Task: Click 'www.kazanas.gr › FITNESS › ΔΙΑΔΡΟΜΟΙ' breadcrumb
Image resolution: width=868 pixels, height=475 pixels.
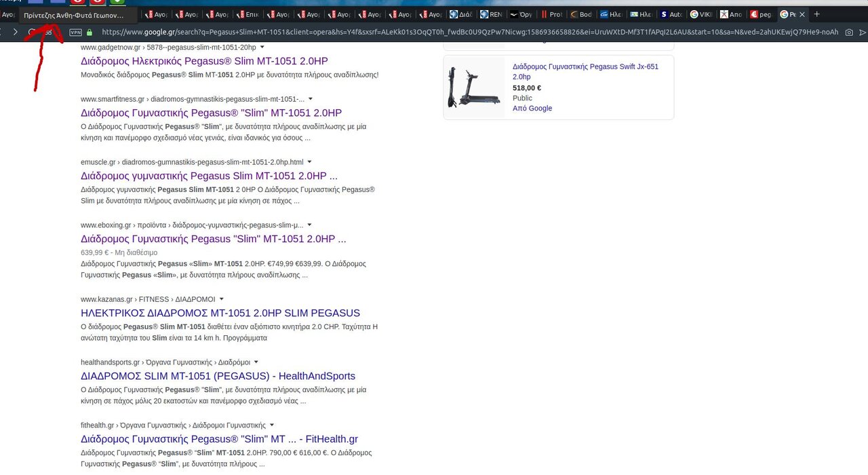Action: tap(148, 299)
